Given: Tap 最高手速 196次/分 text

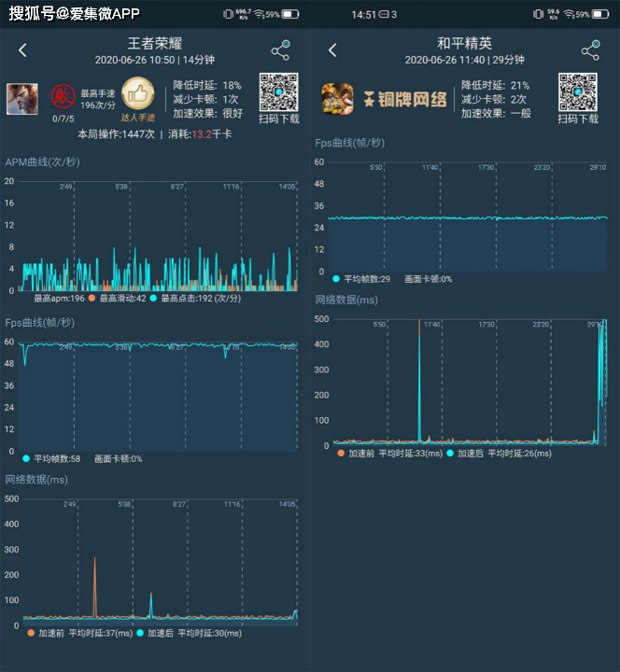Looking at the screenshot, I should (x=98, y=99).
